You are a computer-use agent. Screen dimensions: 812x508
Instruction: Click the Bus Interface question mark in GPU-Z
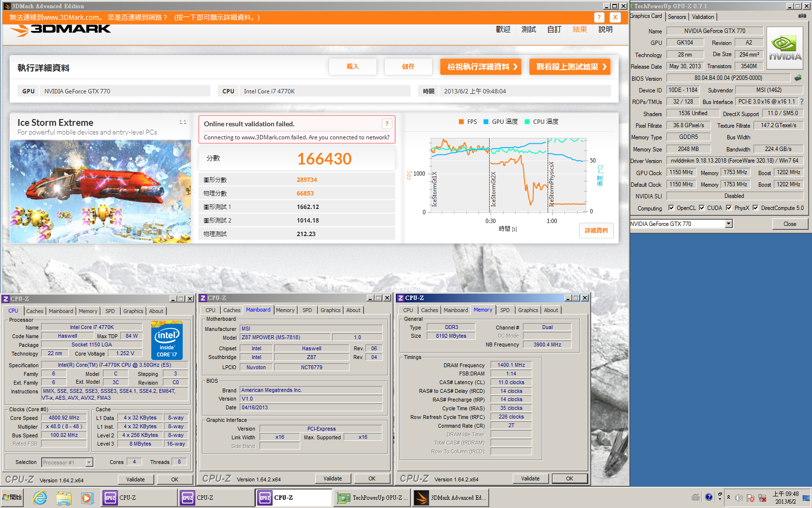coord(802,102)
